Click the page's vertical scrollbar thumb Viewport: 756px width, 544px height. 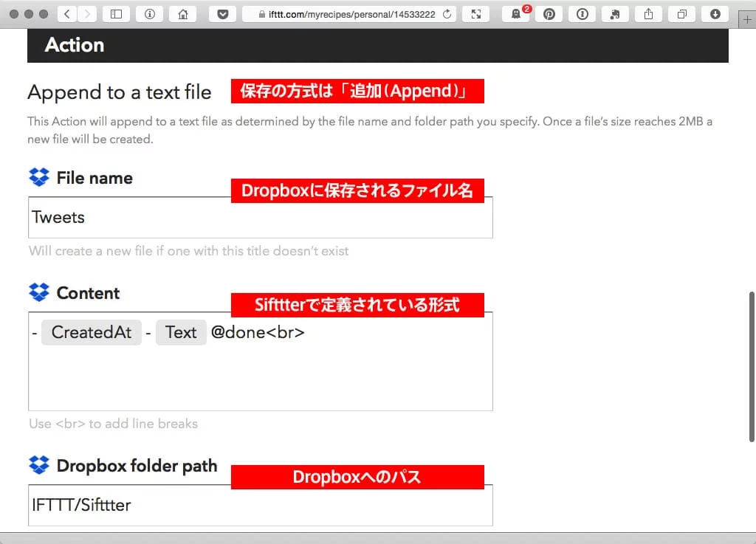(752, 366)
